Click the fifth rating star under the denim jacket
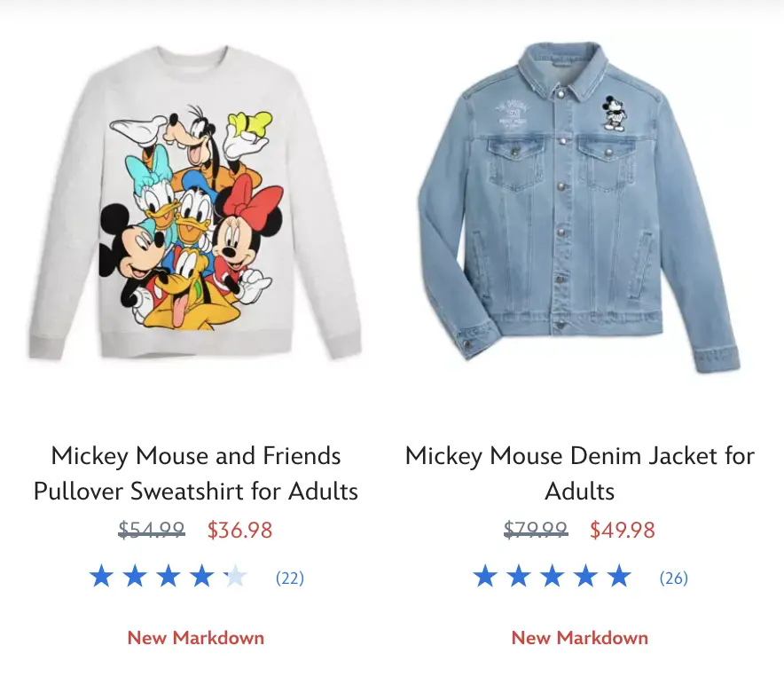This screenshot has height=685, width=784. [619, 576]
